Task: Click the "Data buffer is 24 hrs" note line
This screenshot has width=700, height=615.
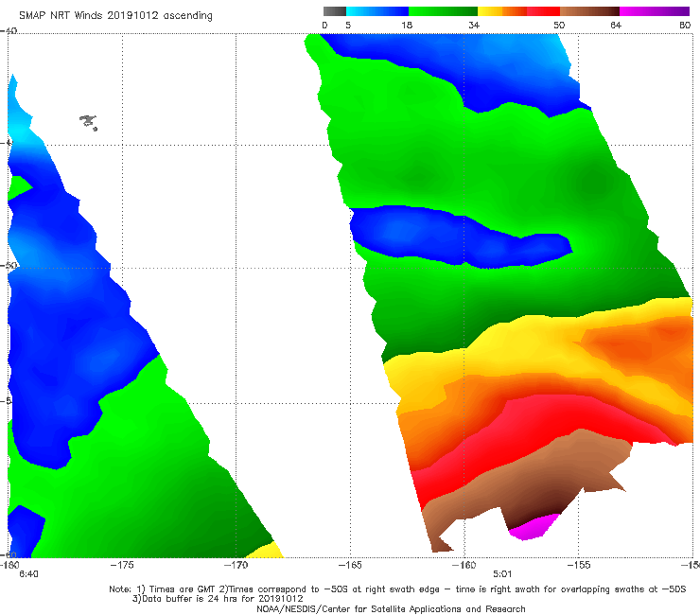Action: pos(218,599)
